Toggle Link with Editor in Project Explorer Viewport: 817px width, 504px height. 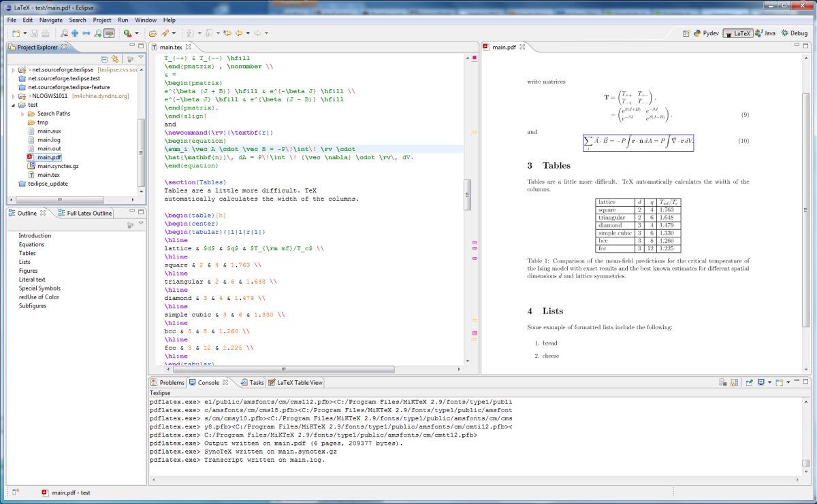[116, 59]
